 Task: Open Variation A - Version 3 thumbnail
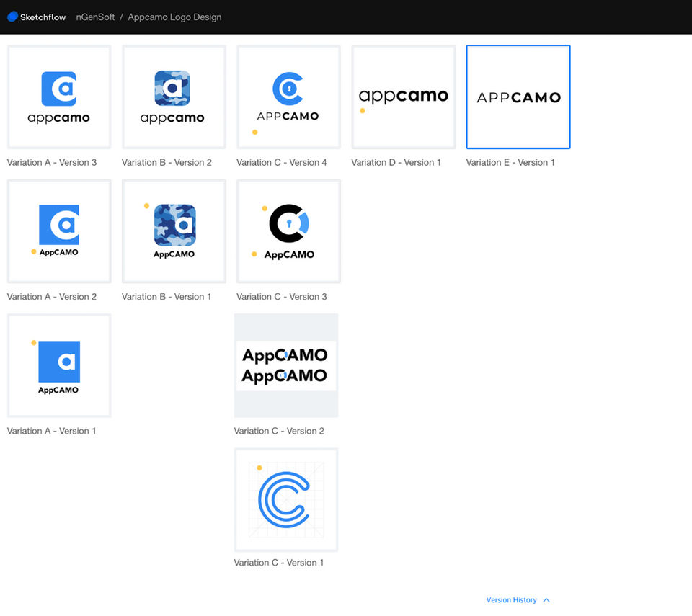click(x=59, y=97)
